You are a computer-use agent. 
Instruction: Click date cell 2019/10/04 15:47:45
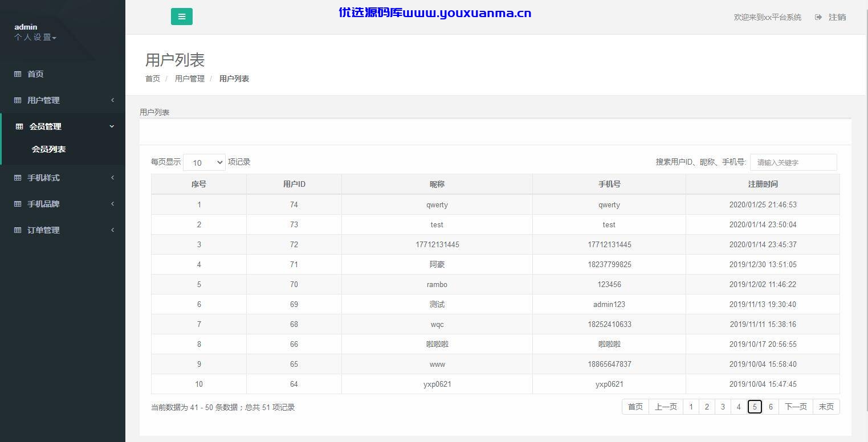tap(763, 384)
